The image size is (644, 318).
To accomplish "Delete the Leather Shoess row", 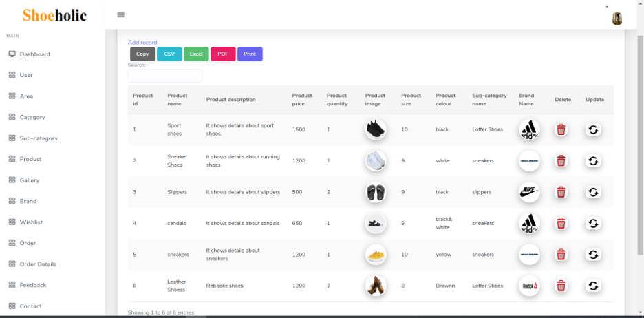I will pyautogui.click(x=561, y=286).
